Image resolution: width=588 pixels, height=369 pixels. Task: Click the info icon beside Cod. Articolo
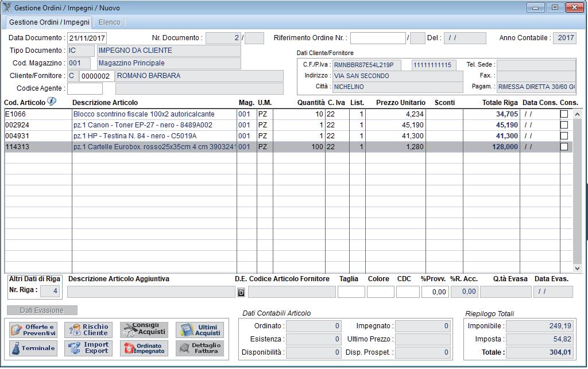(x=51, y=102)
